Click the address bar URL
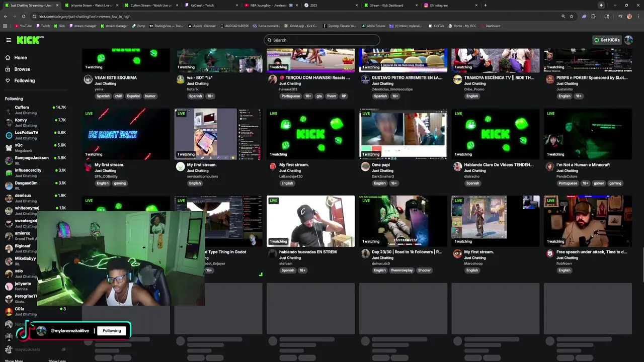This screenshot has height=362, width=644. [x=85, y=17]
